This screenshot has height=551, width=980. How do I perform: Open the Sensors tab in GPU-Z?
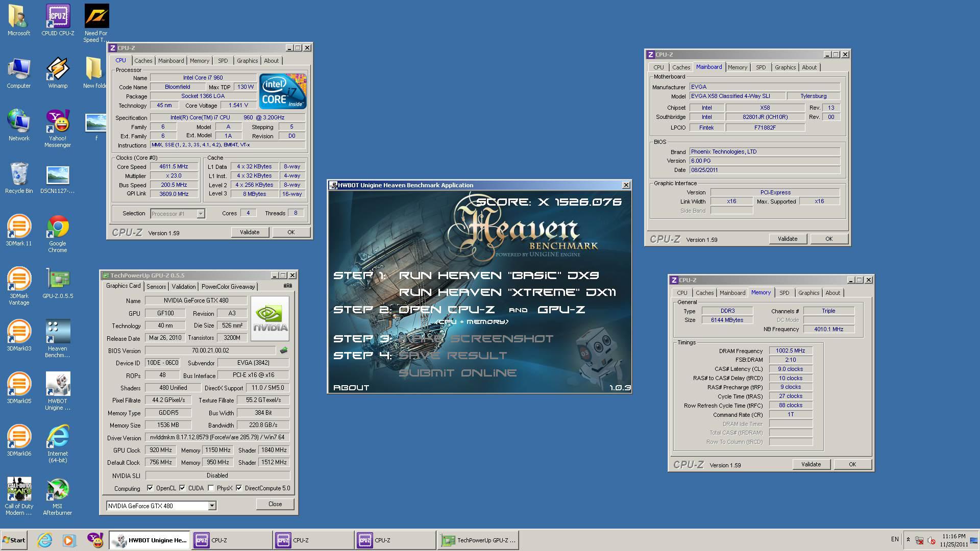click(x=156, y=287)
